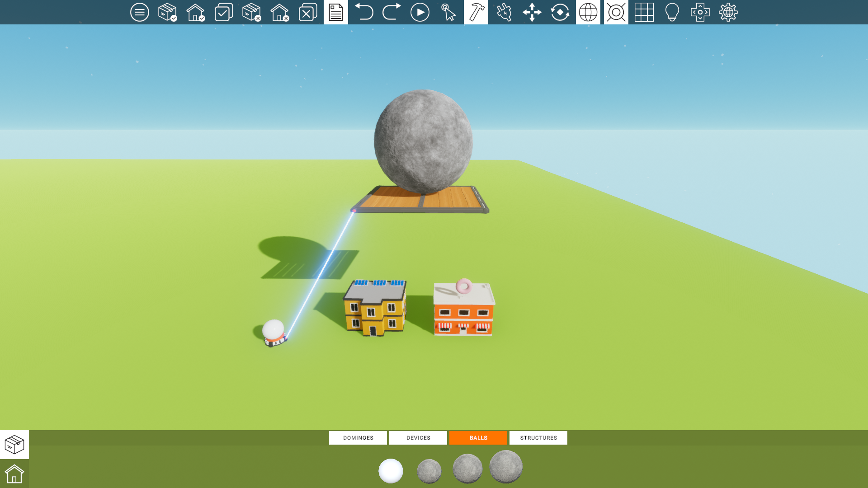Switch to the Devices tab
Screen dimensions: 868x488
(x=418, y=438)
